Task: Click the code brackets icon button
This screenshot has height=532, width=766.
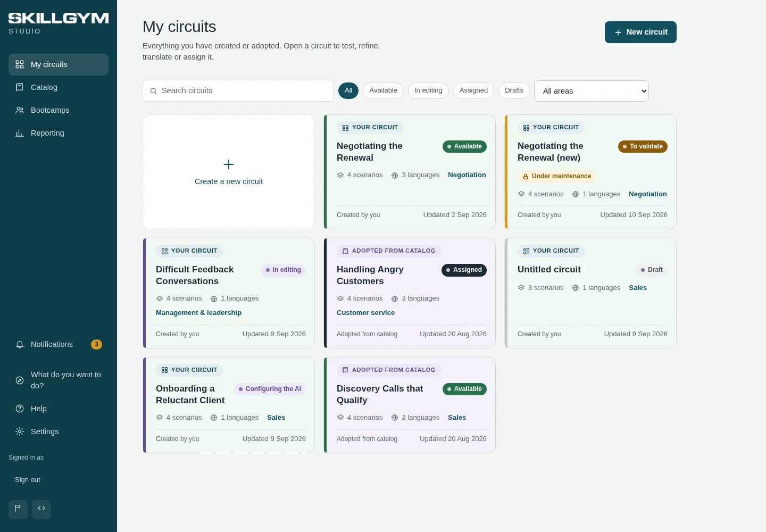Action: [x=41, y=509]
